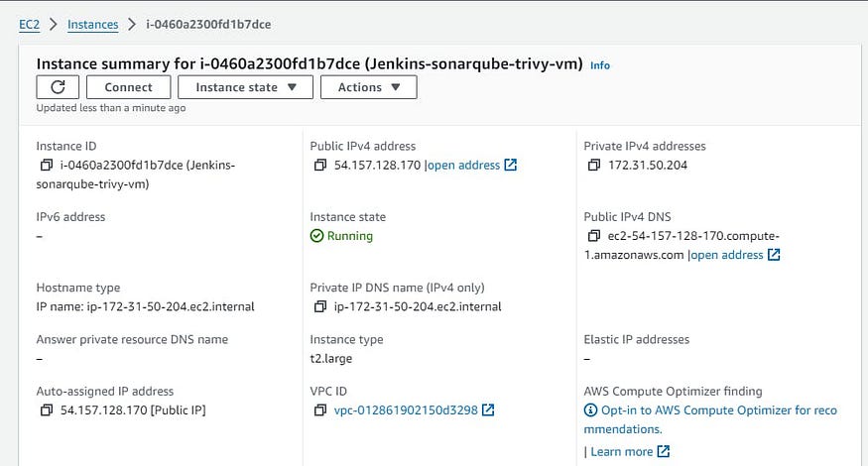This screenshot has width=868, height=466.
Task: Click external link icon beside Public IPv4 open address
Action: [x=511, y=165]
